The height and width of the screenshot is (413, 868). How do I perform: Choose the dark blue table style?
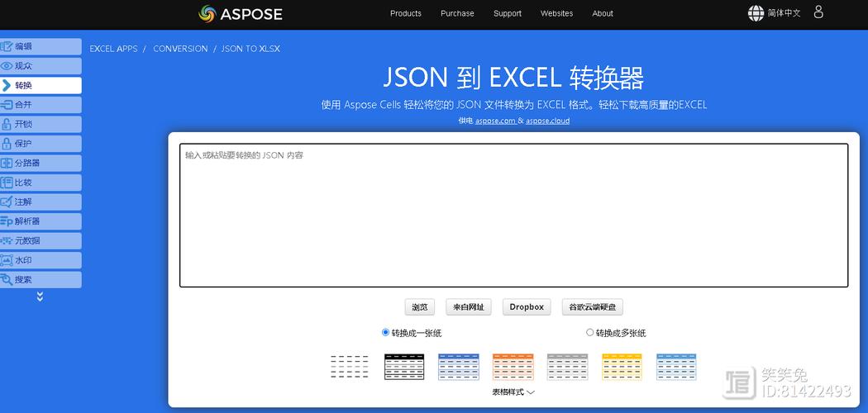pyautogui.click(x=458, y=367)
